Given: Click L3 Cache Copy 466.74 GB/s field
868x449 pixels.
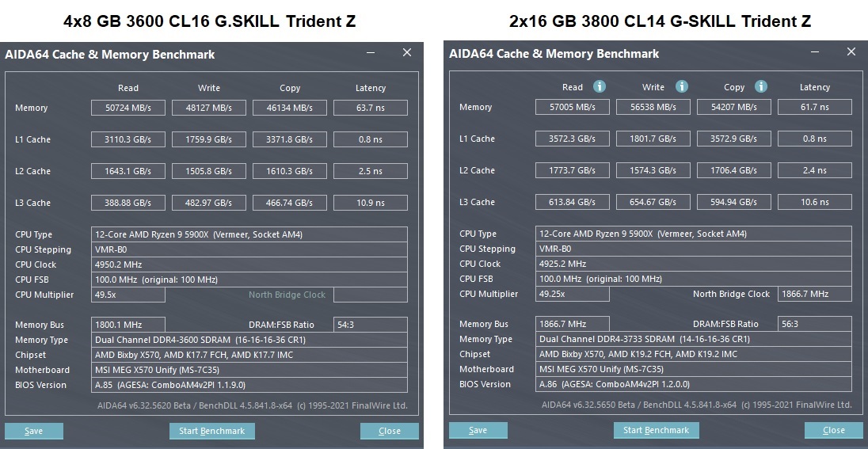Looking at the screenshot, I should pyautogui.click(x=290, y=203).
